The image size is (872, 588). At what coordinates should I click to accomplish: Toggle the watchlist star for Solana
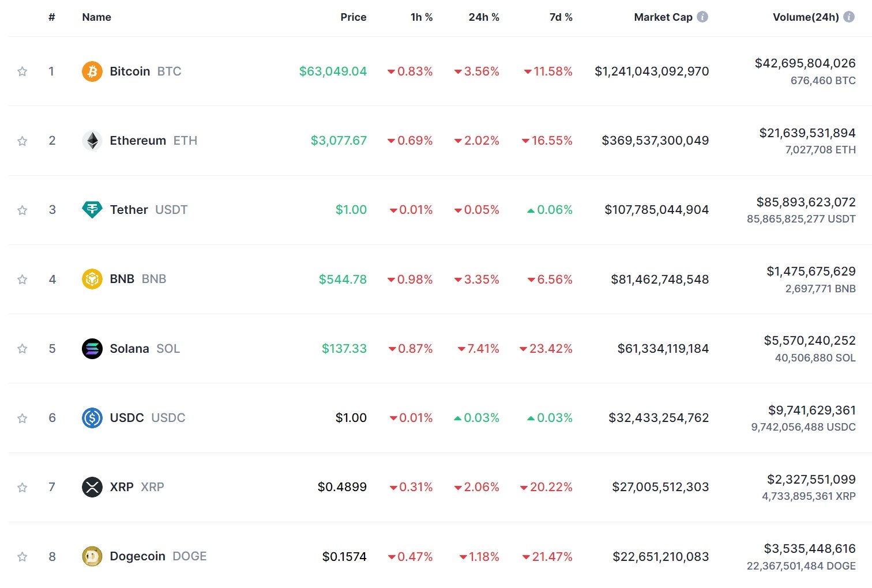pyautogui.click(x=22, y=349)
